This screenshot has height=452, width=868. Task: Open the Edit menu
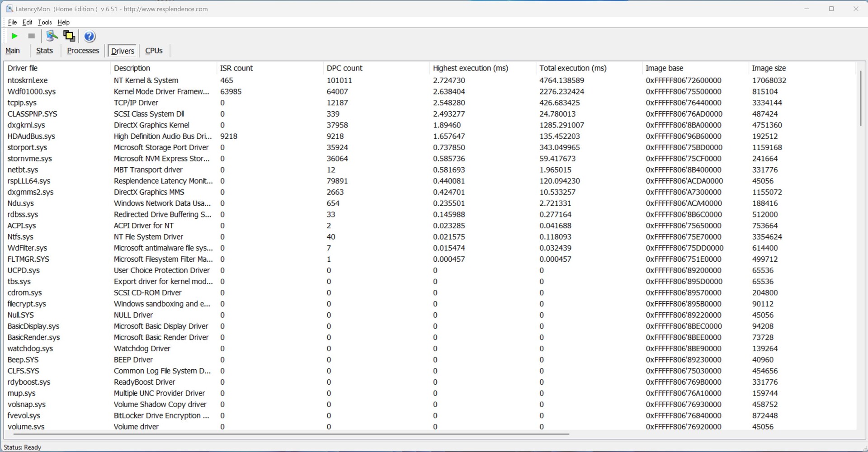[x=27, y=22]
